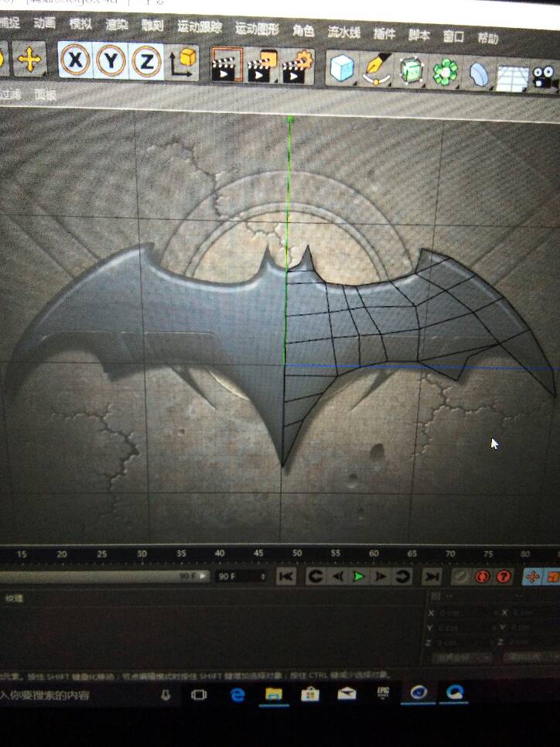
Task: Select the Move tool with yellow arrows
Action: pos(29,60)
